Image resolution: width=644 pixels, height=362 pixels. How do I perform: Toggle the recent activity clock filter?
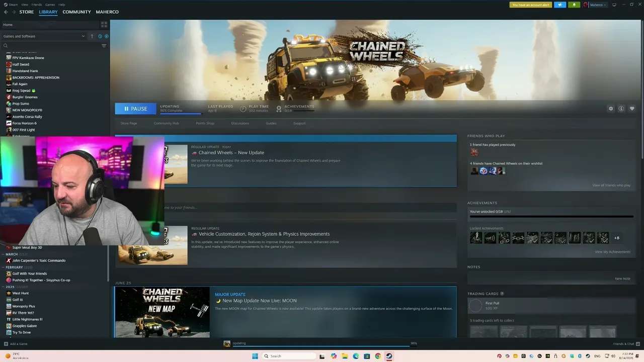(x=100, y=36)
